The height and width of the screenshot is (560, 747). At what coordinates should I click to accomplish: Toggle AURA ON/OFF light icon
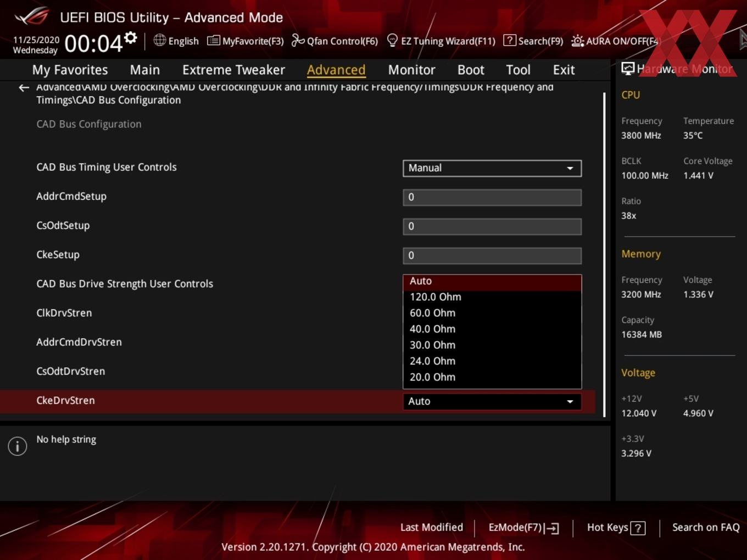pos(578,41)
